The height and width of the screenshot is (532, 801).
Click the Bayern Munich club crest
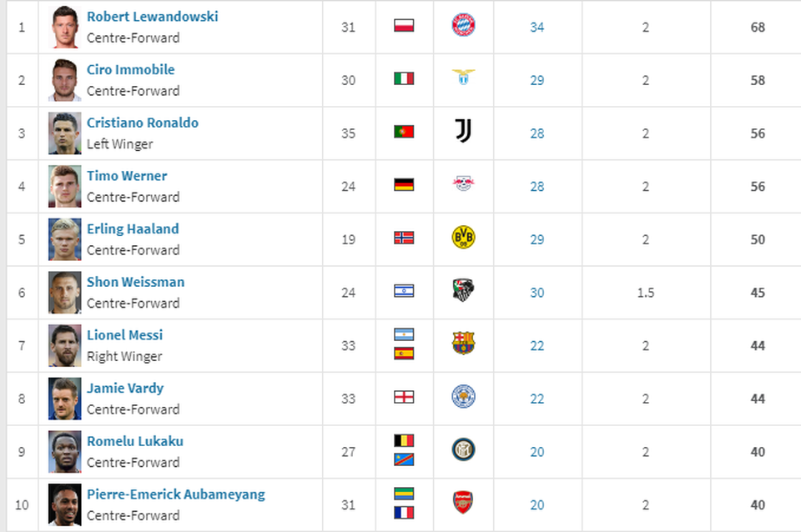click(x=463, y=25)
